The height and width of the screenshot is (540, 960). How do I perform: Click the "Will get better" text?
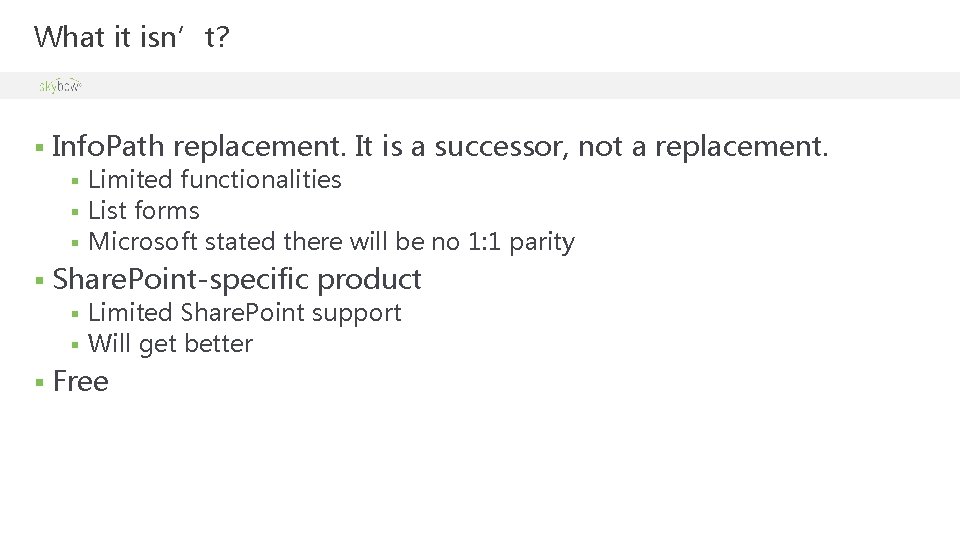click(171, 344)
